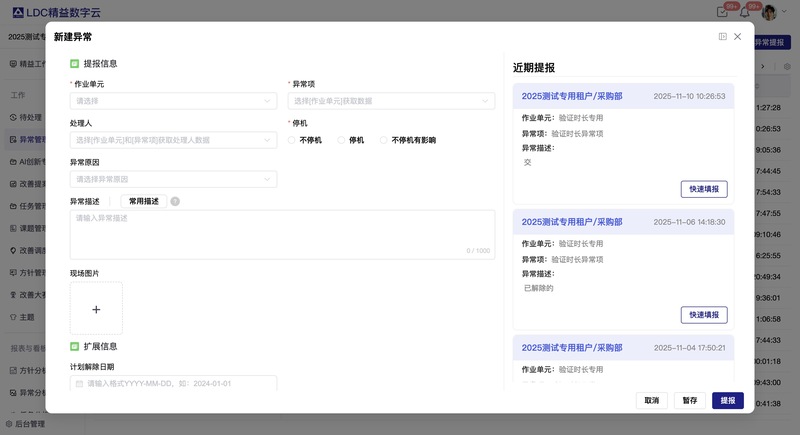The image size is (800, 435).
Task: Click into the 异常描述 text area
Action: pos(280,234)
